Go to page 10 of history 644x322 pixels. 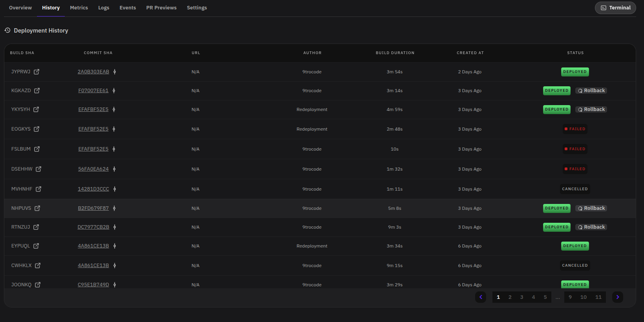click(x=584, y=297)
